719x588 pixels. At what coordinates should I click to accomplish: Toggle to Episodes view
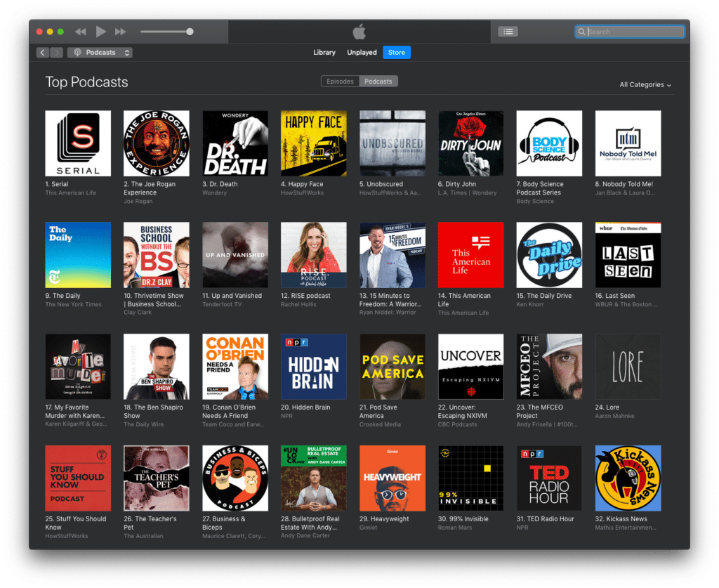click(341, 81)
